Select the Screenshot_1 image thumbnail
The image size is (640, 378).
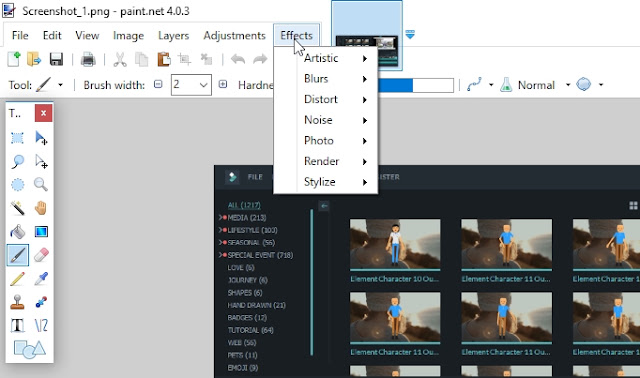click(367, 36)
